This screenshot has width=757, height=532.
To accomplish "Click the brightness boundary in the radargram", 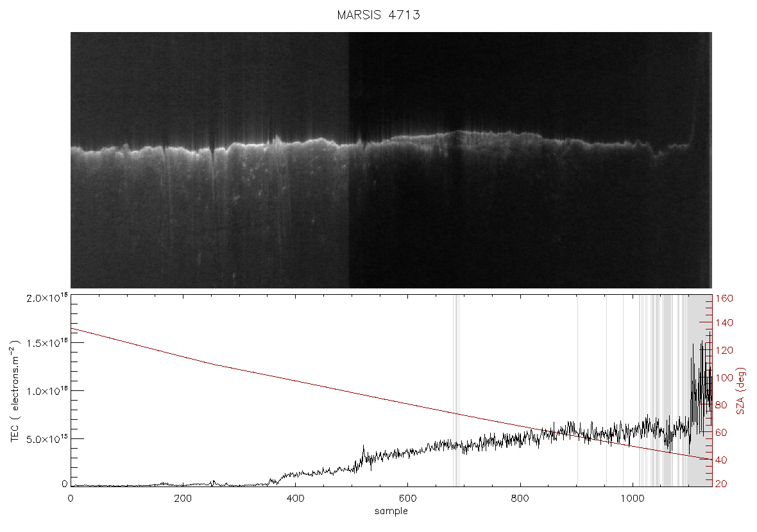I will pyautogui.click(x=348, y=160).
